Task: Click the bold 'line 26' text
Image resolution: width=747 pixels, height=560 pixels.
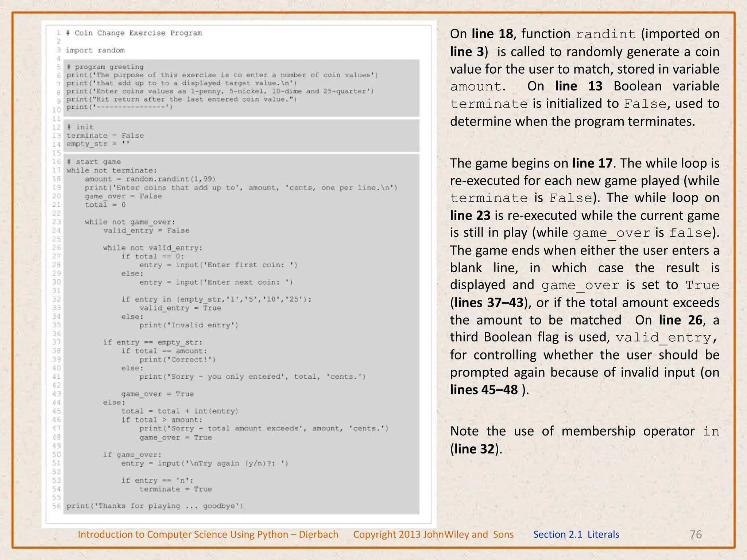Action: coord(681,320)
